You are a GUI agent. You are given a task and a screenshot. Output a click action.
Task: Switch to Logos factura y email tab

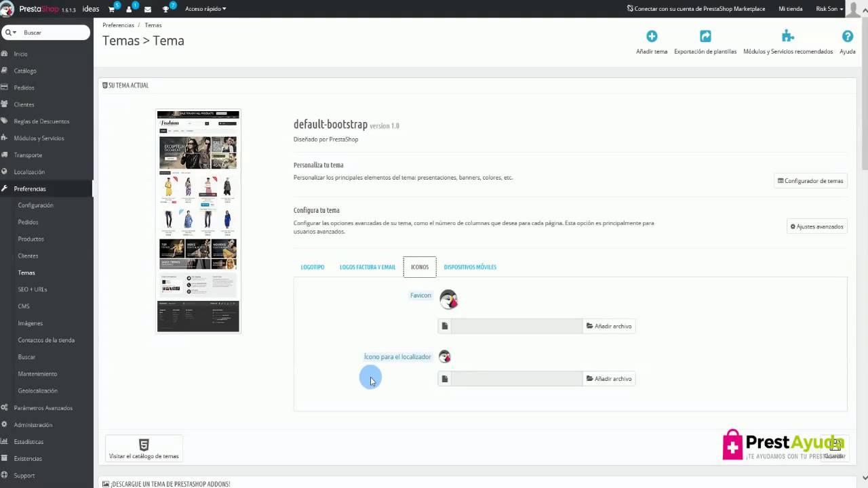click(368, 267)
